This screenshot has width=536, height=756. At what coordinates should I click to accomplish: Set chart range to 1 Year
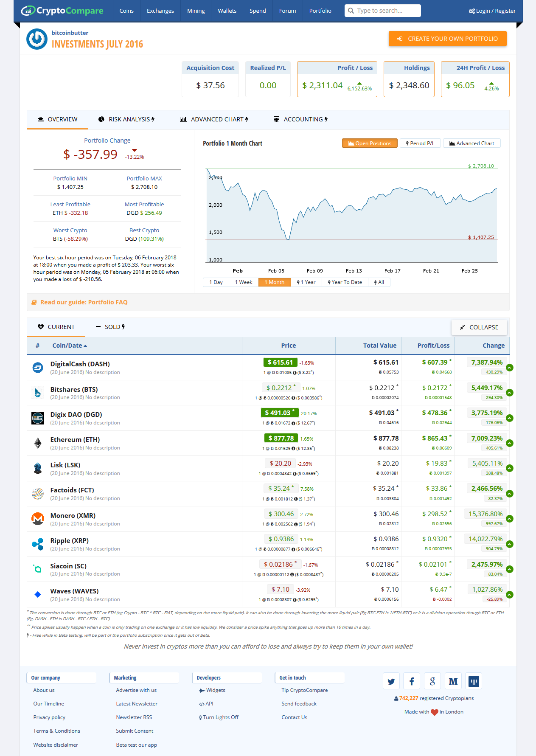point(306,282)
